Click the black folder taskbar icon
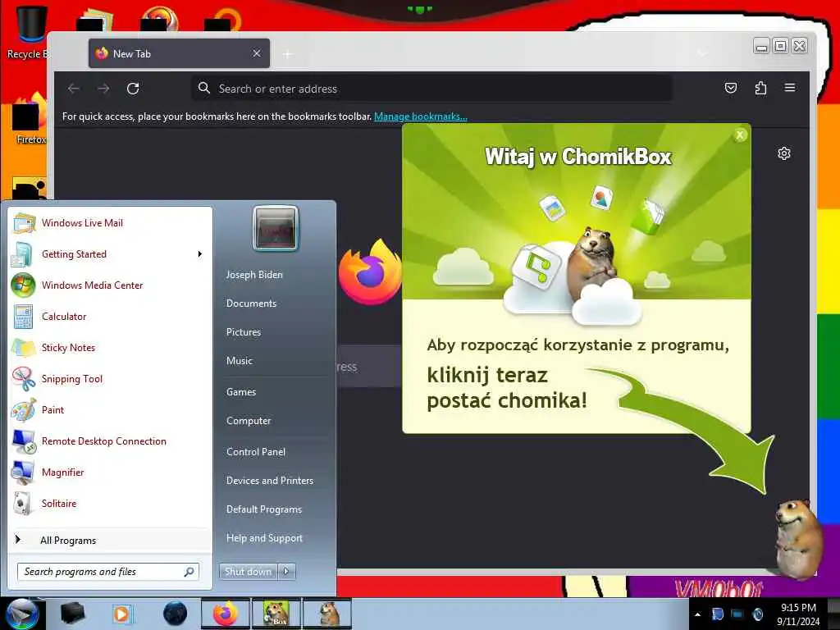Image resolution: width=840 pixels, height=630 pixels. point(73,614)
